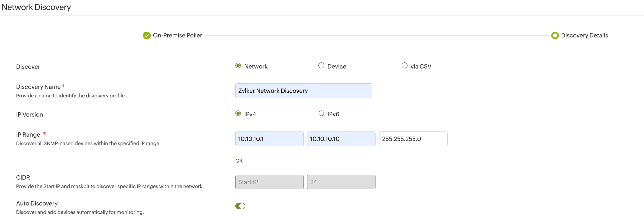The height and width of the screenshot is (221, 644).
Task: Open the Discovery Details step label
Action: point(584,36)
